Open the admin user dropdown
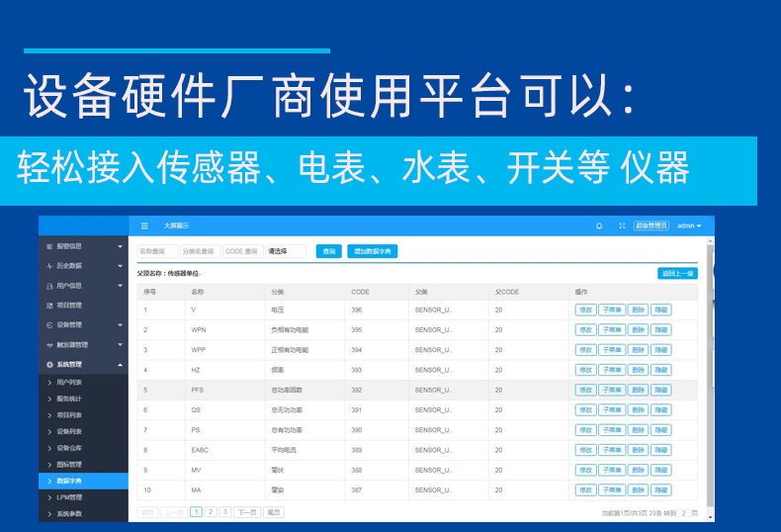 point(689,225)
